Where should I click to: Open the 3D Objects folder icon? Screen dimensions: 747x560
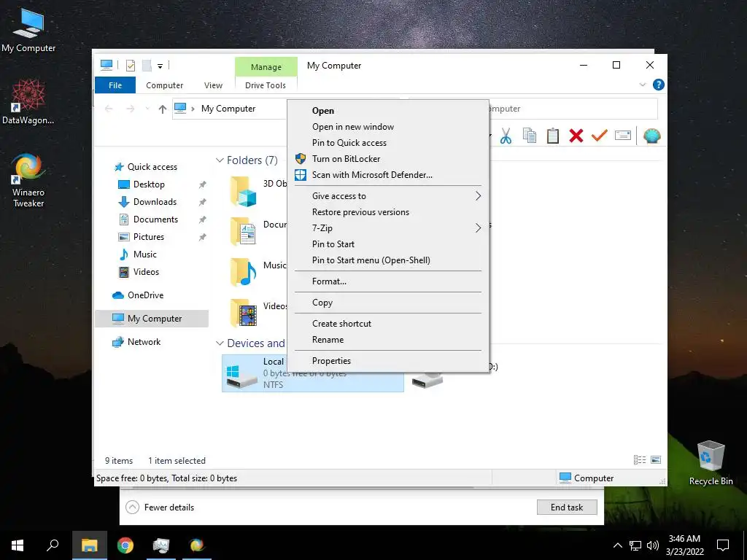coord(244,192)
